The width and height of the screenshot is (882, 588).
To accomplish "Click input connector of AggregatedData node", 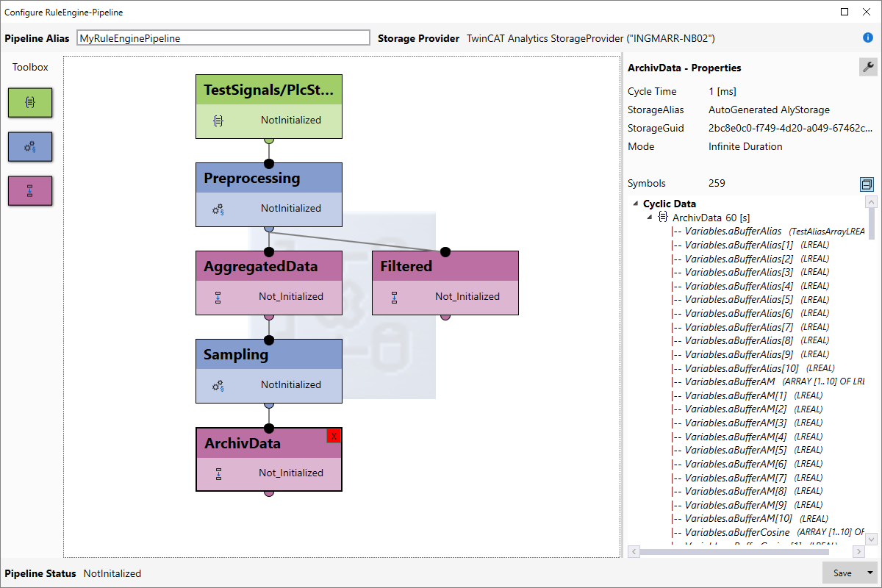I will coord(269,251).
